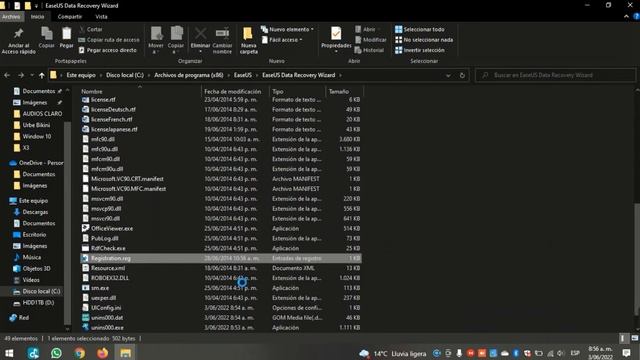640x360 pixels.
Task: Collapse the ribbon with the chevron
Action: [x=626, y=17]
